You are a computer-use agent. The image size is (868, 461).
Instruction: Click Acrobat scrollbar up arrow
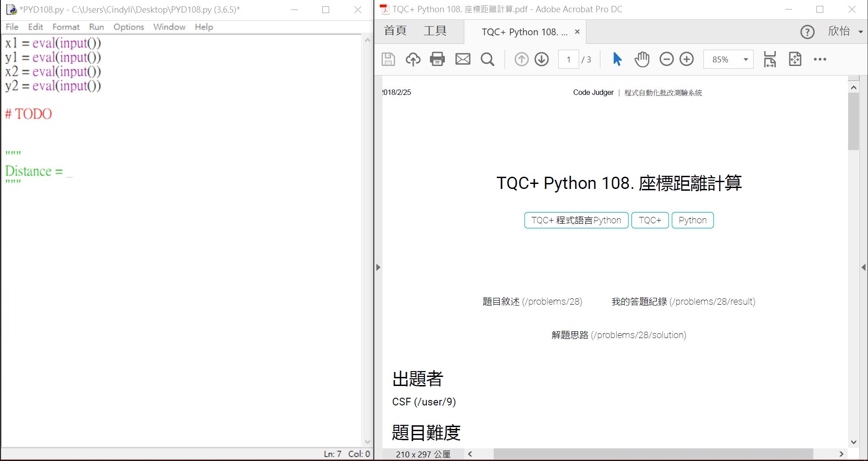point(854,87)
